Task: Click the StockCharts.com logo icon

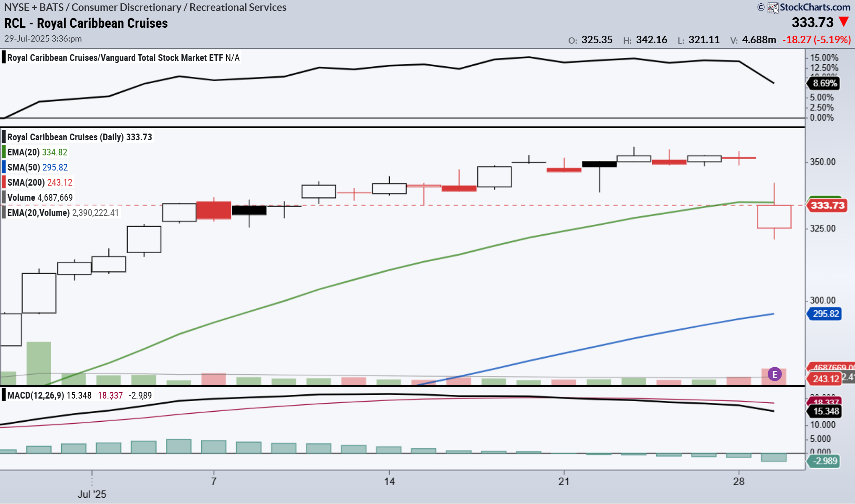Action: coord(773,8)
